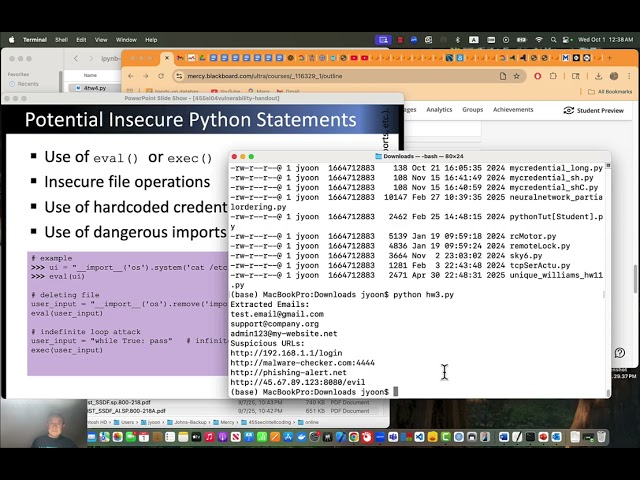
Task: Click the 'Insecure file operations' bullet on slide
Action: pos(127,182)
